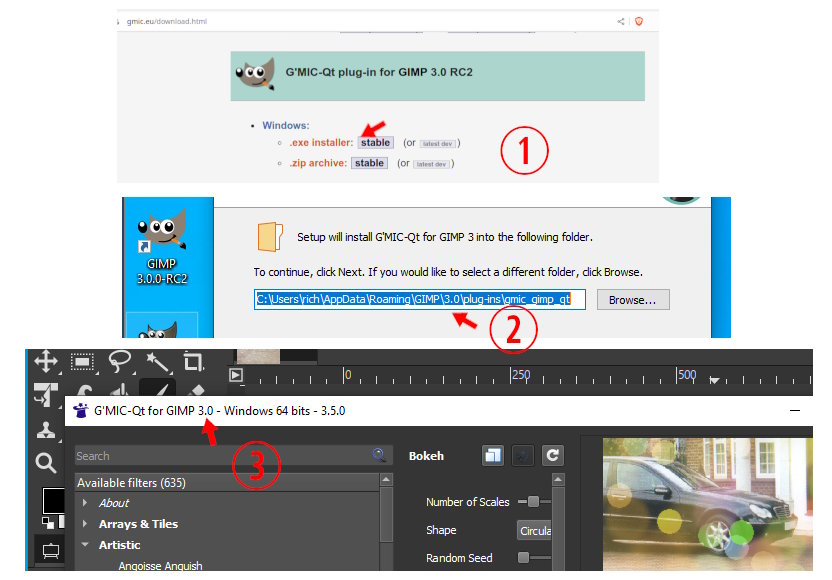
Task: Open the GIMP 3.0.0-RC2 desktop shortcut
Action: 162,247
